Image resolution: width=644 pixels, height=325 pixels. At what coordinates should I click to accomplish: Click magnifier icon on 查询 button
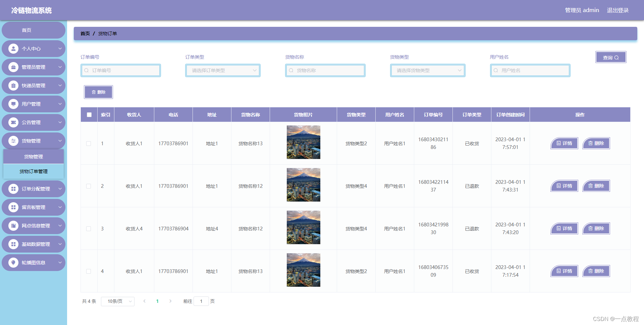[616, 58]
